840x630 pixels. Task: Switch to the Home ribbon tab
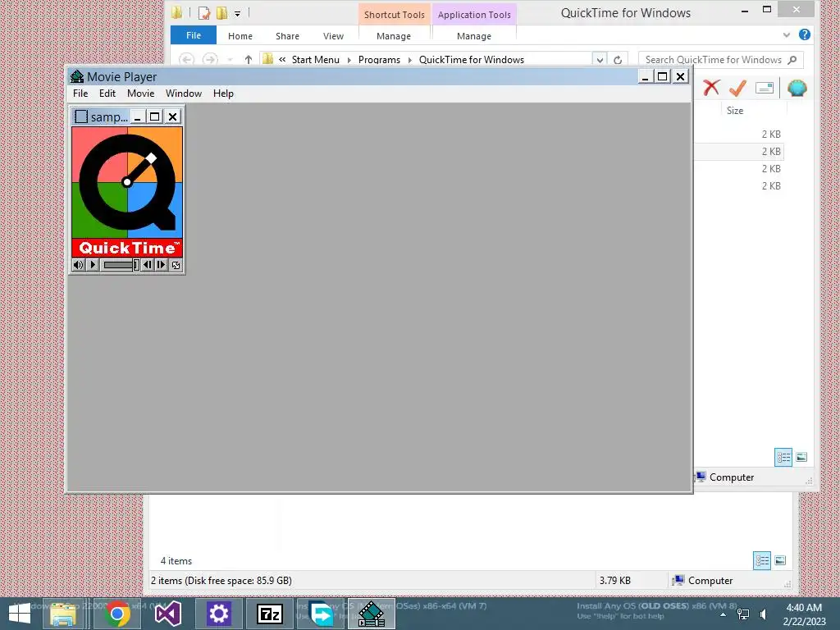click(x=240, y=36)
